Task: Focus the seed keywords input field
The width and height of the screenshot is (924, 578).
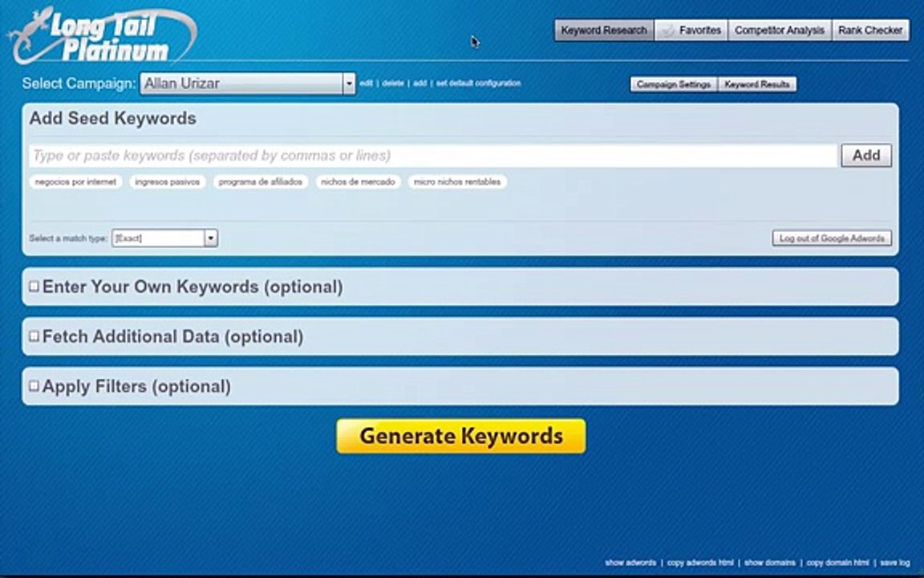Action: [x=433, y=156]
